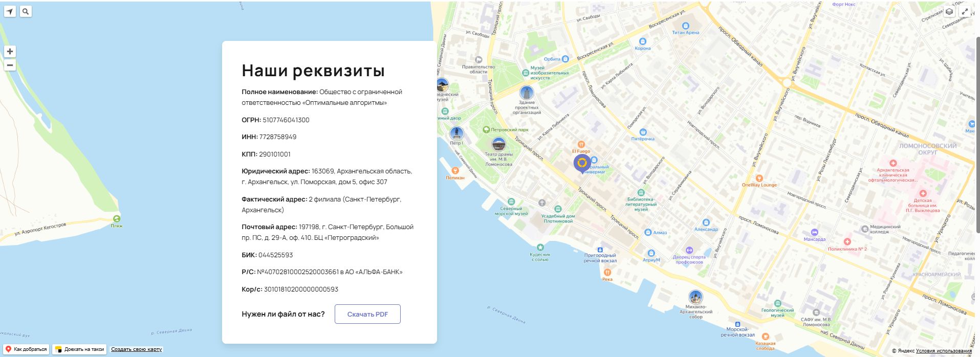Select the Пятёрочка store icon
This screenshot has height=357, width=980.
click(x=643, y=132)
